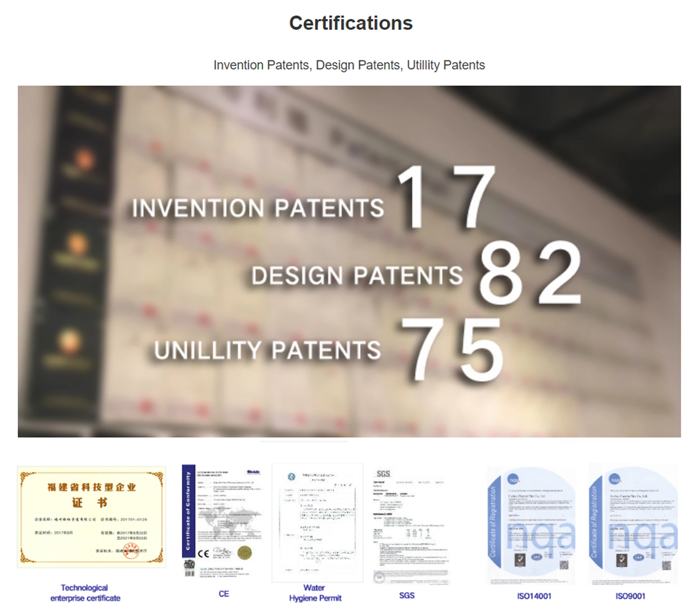Open the Technological enterprise certificate image
693x616 pixels.
pyautogui.click(x=91, y=516)
